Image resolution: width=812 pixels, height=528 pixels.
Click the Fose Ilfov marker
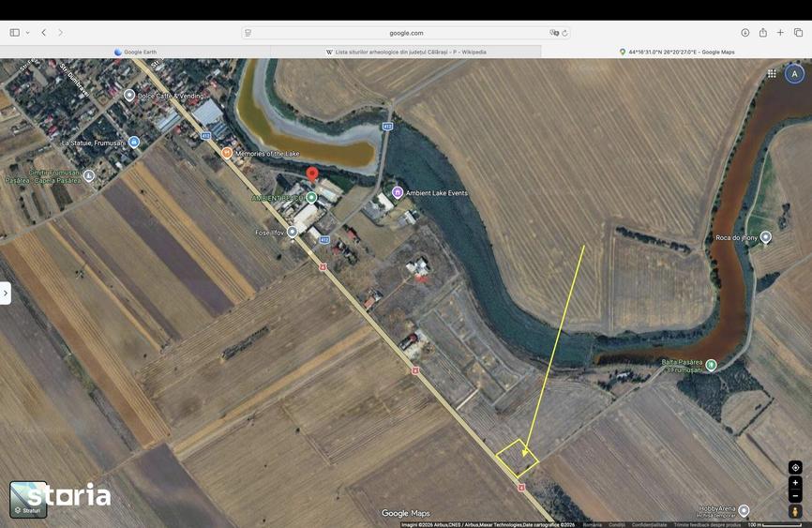point(293,232)
